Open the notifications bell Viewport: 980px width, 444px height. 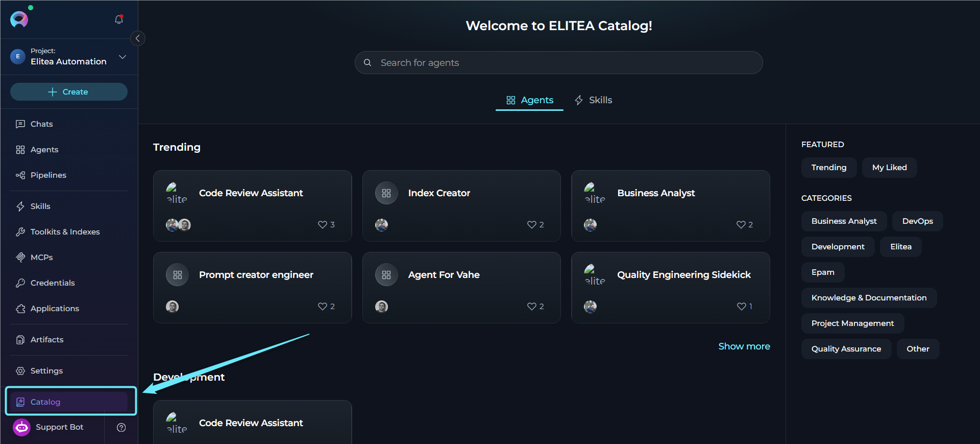point(119,19)
